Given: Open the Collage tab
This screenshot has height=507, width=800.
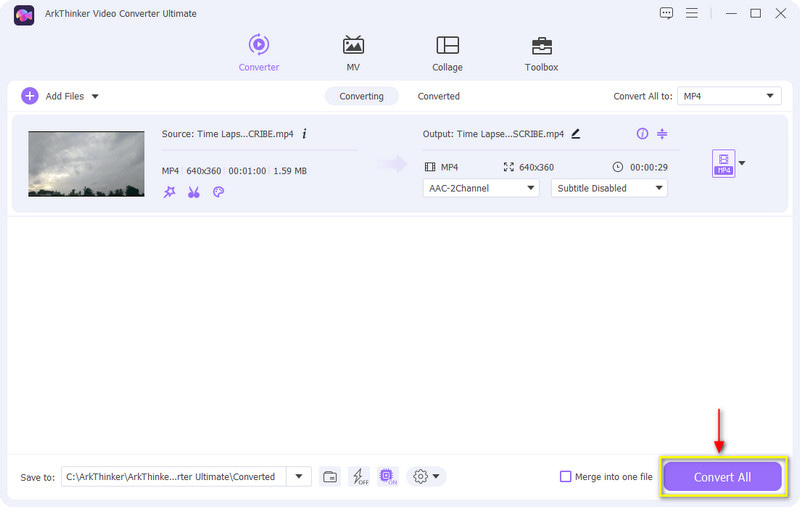Looking at the screenshot, I should (x=447, y=53).
